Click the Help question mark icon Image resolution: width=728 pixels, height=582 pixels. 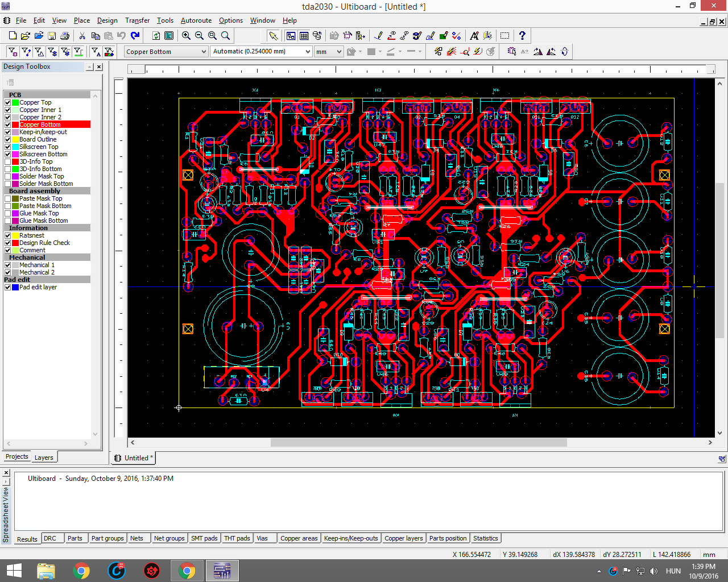522,36
